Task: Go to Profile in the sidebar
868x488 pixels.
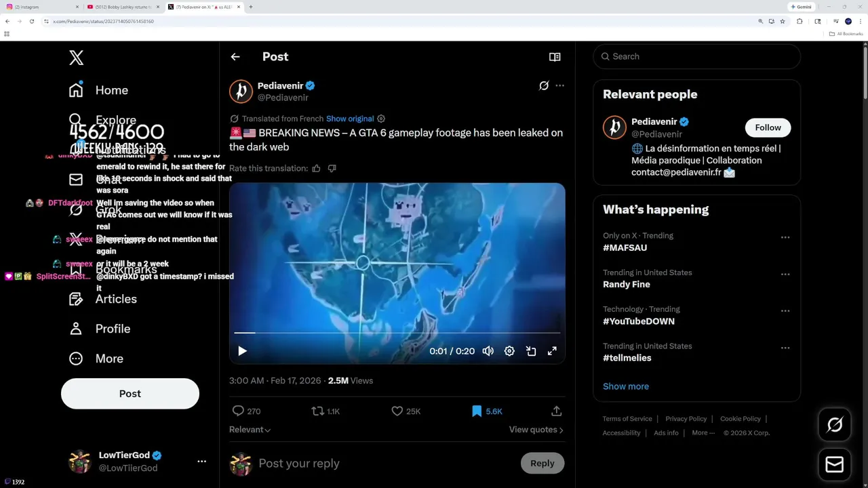Action: pos(99,329)
